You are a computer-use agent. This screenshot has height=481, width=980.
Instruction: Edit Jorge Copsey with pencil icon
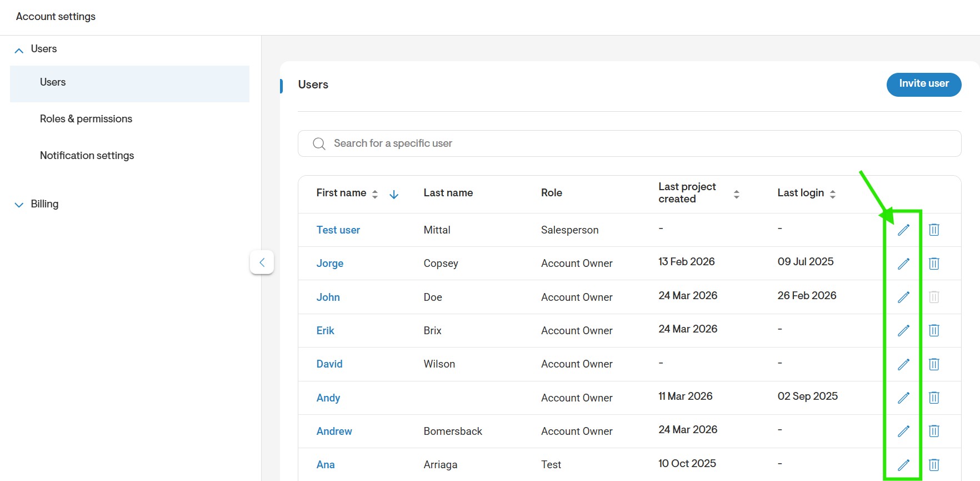[904, 264]
